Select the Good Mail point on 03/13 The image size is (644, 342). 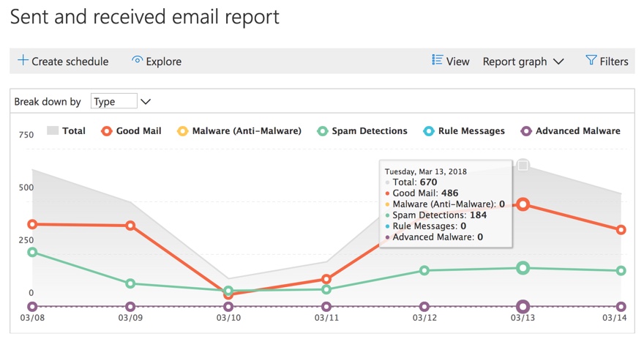click(523, 205)
